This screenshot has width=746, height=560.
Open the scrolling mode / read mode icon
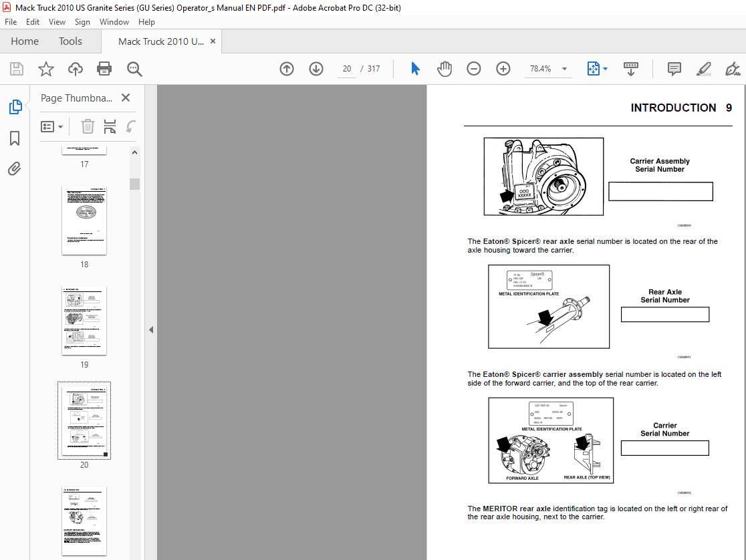point(631,69)
